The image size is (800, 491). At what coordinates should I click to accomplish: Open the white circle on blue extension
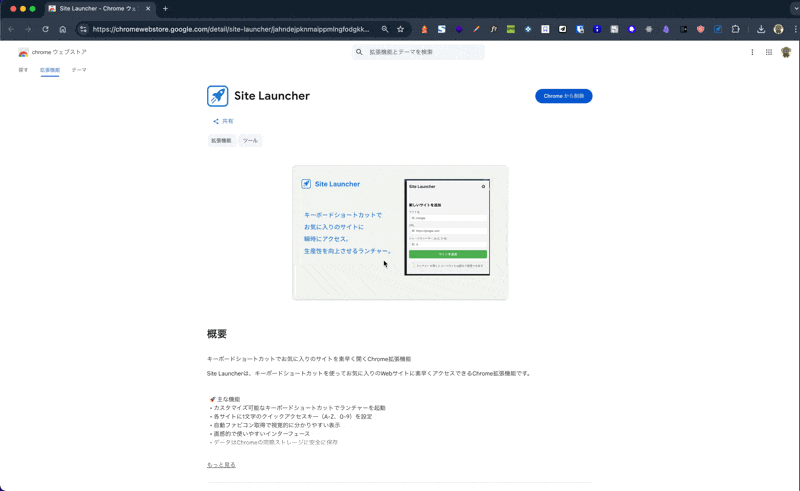(x=632, y=29)
